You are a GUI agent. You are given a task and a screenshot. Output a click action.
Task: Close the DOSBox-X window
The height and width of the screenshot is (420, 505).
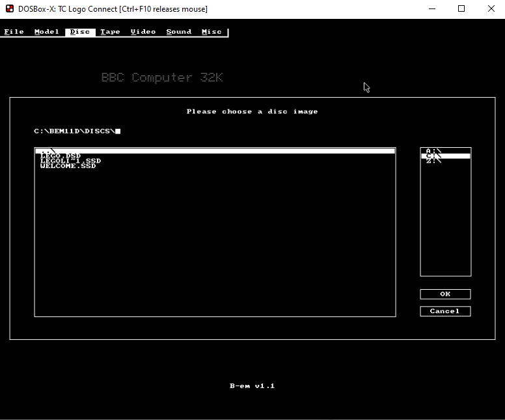click(491, 9)
